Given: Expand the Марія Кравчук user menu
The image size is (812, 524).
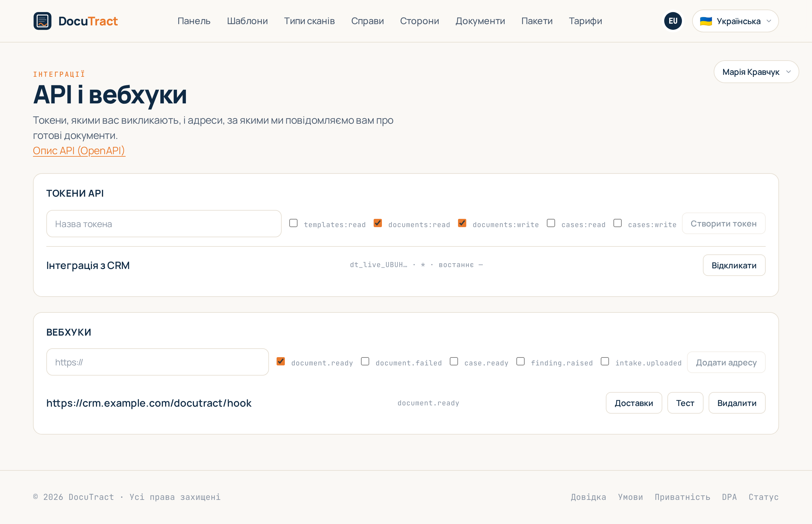Looking at the screenshot, I should [756, 72].
